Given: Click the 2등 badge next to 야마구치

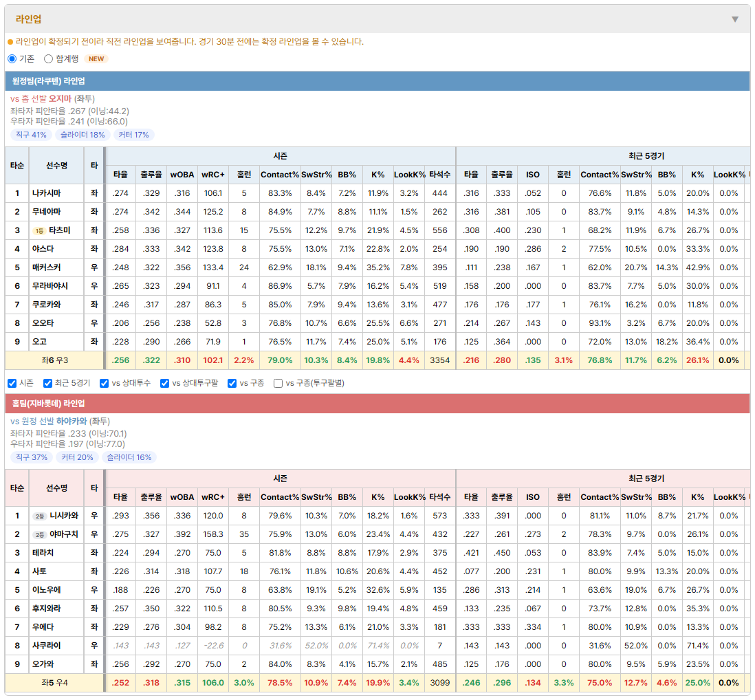Looking at the screenshot, I should (39, 534).
